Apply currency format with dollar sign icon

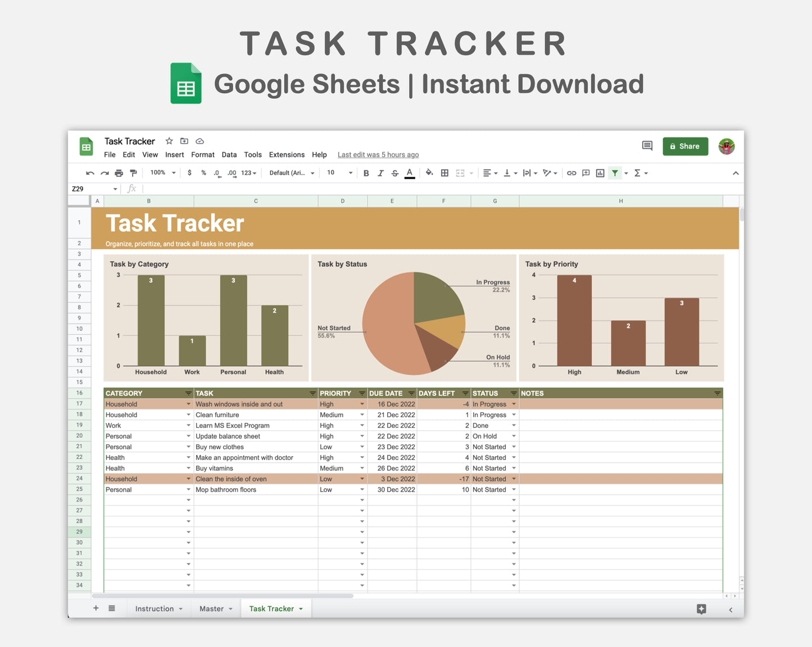[x=189, y=173]
